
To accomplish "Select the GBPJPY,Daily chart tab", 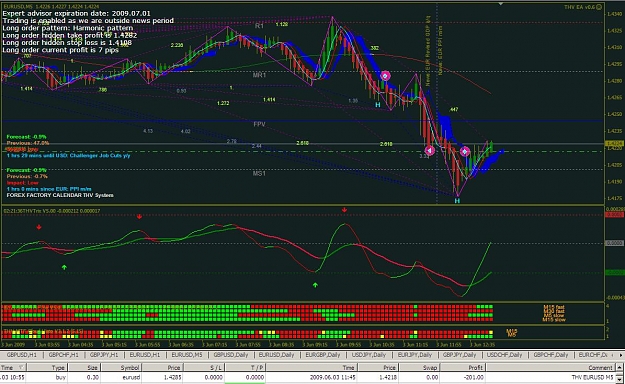I will (460, 354).
